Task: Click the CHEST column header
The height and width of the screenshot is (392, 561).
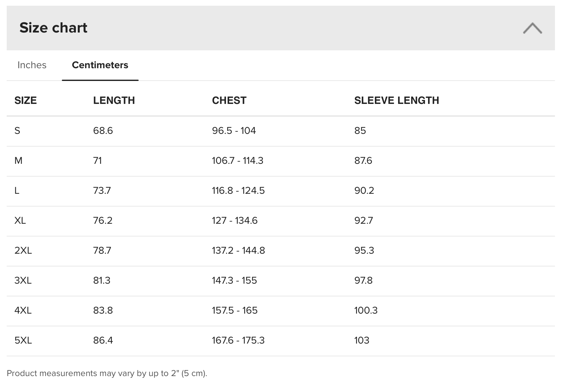Action: (229, 100)
